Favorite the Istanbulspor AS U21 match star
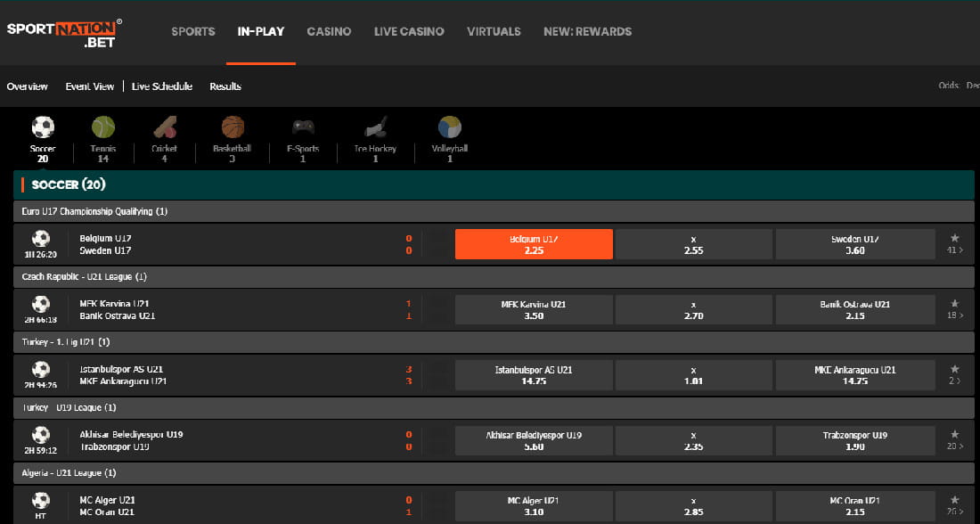Screen dimensions: 980x524 pyautogui.click(x=954, y=369)
